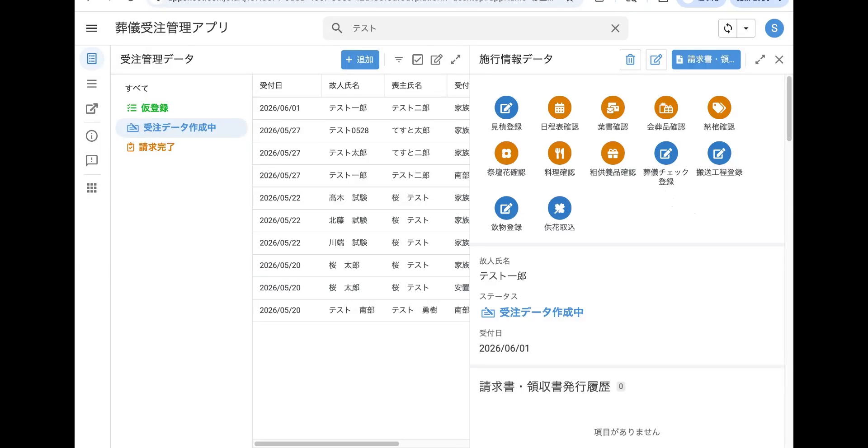Click the 請求書・領収書発行履歴 section heading

[545, 387]
